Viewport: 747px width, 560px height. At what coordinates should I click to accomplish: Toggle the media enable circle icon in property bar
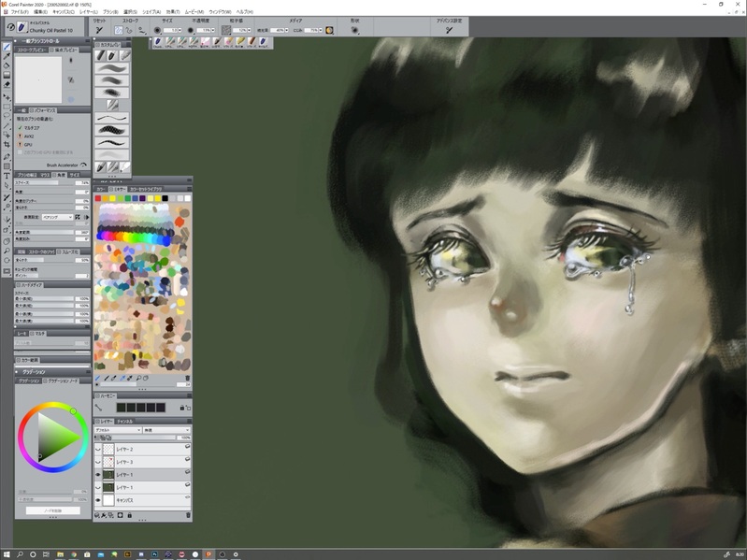click(329, 30)
